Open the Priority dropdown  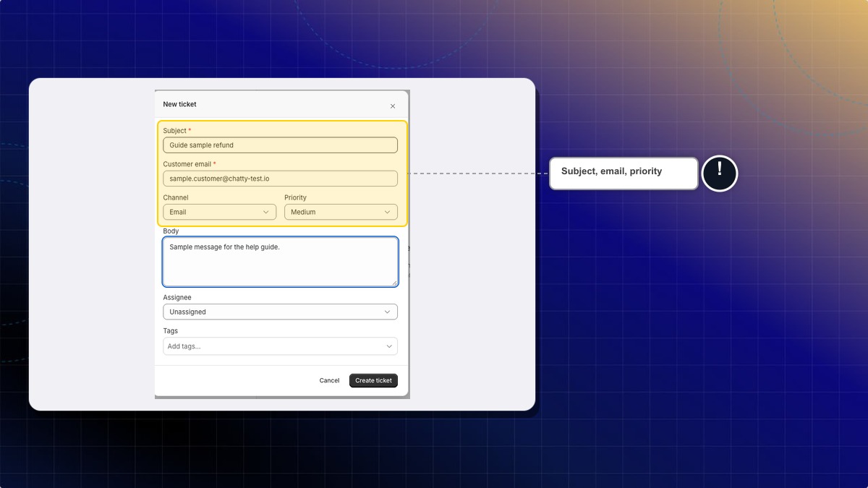[x=341, y=212]
